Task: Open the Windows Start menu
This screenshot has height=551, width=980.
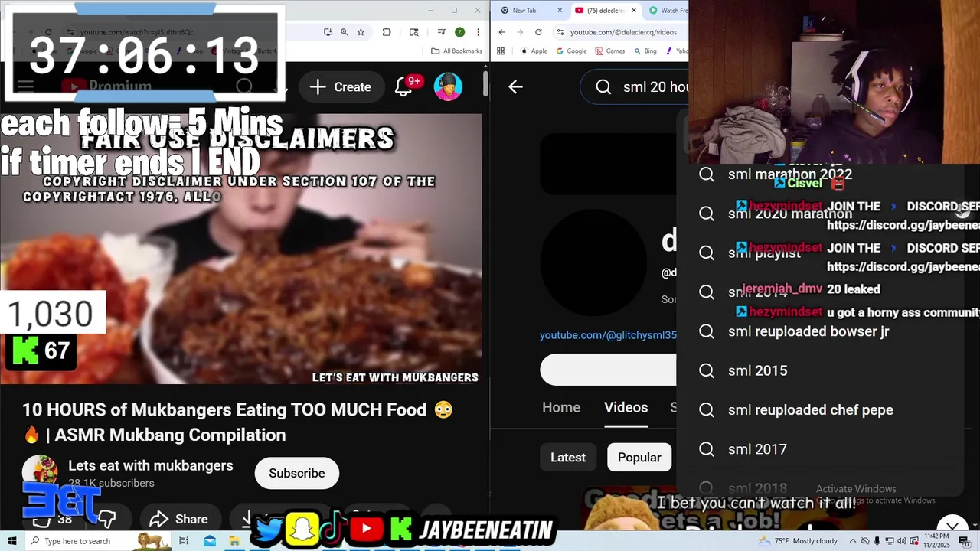Action: pos(11,541)
